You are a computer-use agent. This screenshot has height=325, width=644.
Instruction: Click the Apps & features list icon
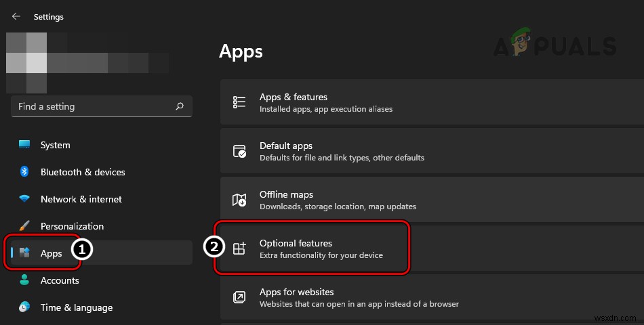pyautogui.click(x=239, y=102)
